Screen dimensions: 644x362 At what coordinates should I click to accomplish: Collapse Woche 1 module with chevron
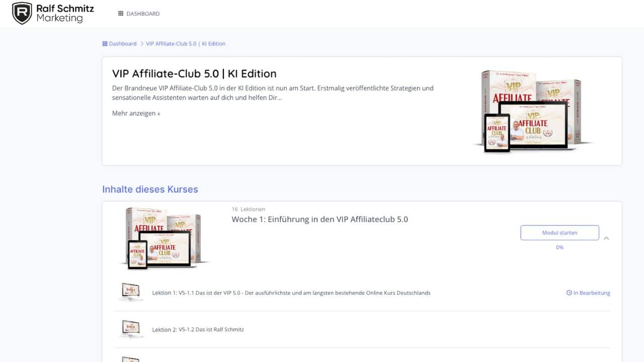(606, 238)
